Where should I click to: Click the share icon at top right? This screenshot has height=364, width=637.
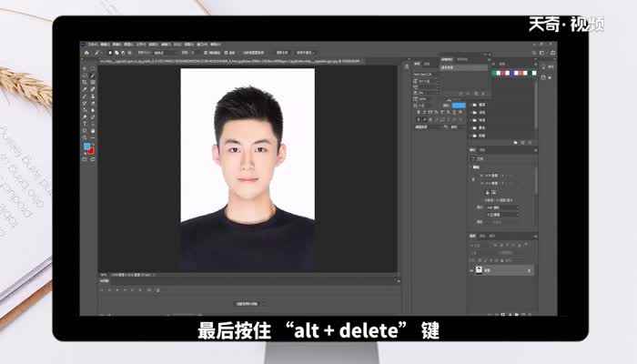tap(552, 53)
